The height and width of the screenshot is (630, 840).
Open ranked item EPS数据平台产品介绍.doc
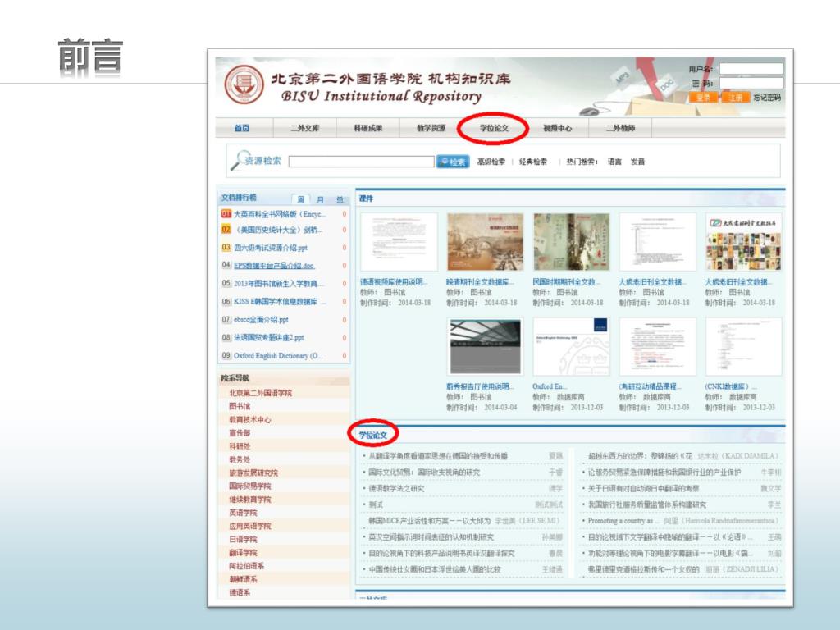274,266
